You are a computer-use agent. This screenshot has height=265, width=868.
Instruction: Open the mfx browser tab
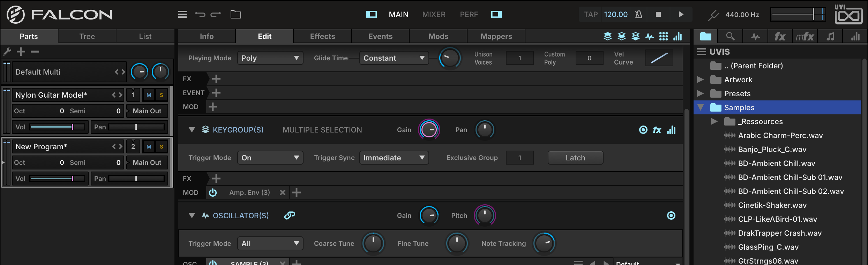click(805, 36)
